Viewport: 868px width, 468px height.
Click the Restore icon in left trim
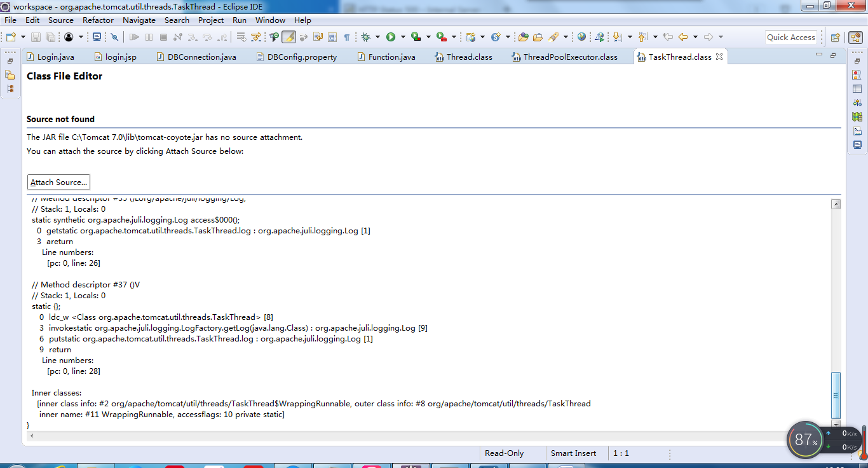10,61
